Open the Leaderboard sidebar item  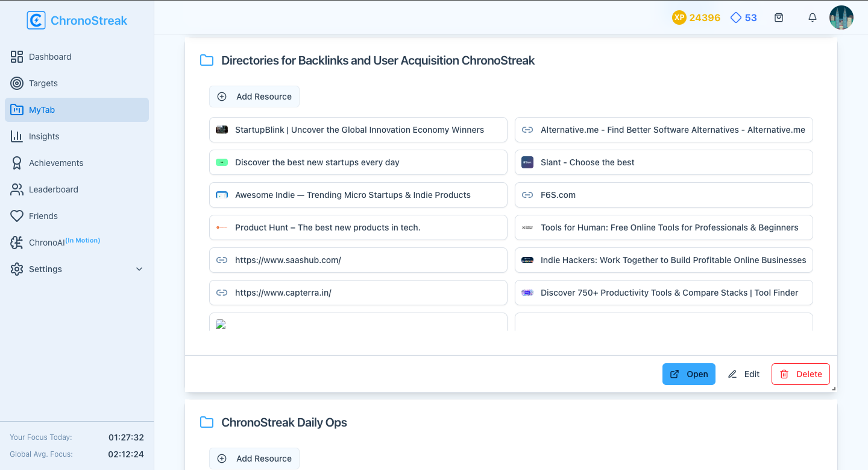point(54,189)
